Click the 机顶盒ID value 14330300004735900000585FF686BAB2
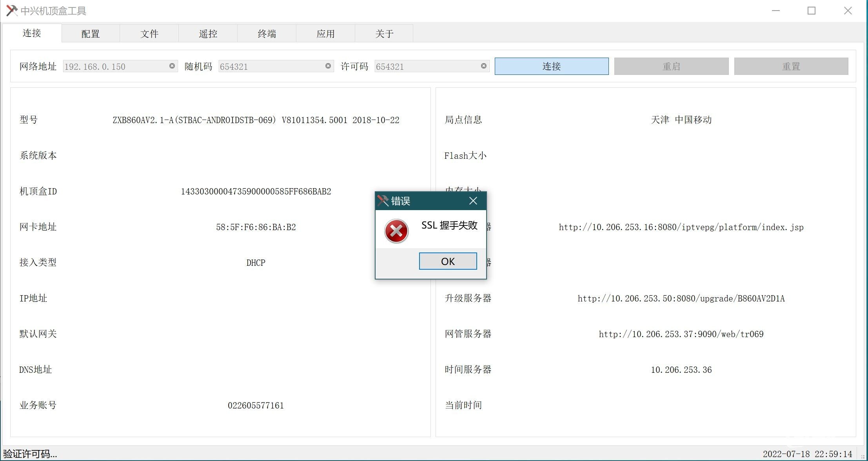Image resolution: width=868 pixels, height=461 pixels. point(256,191)
